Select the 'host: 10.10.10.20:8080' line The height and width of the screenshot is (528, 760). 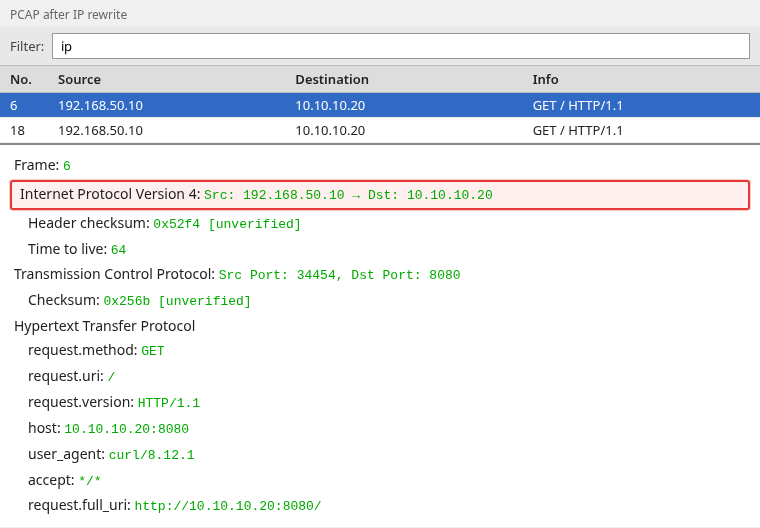pyautogui.click(x=108, y=428)
